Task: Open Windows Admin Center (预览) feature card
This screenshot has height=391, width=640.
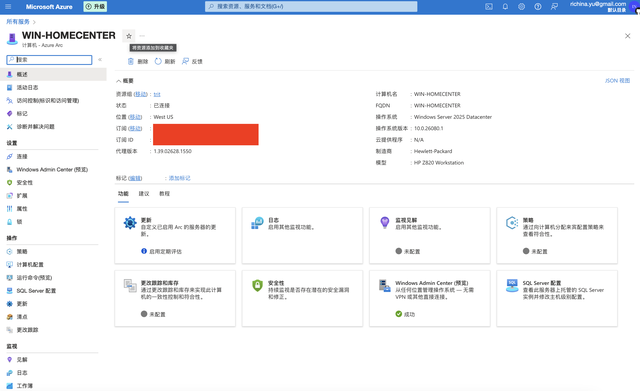Action: [x=430, y=298]
